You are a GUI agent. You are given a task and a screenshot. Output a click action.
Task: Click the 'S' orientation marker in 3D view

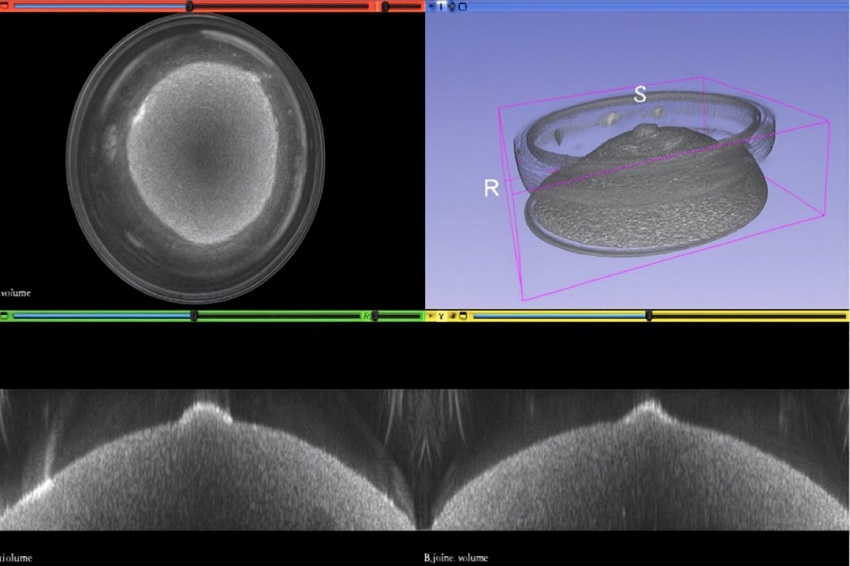(639, 95)
